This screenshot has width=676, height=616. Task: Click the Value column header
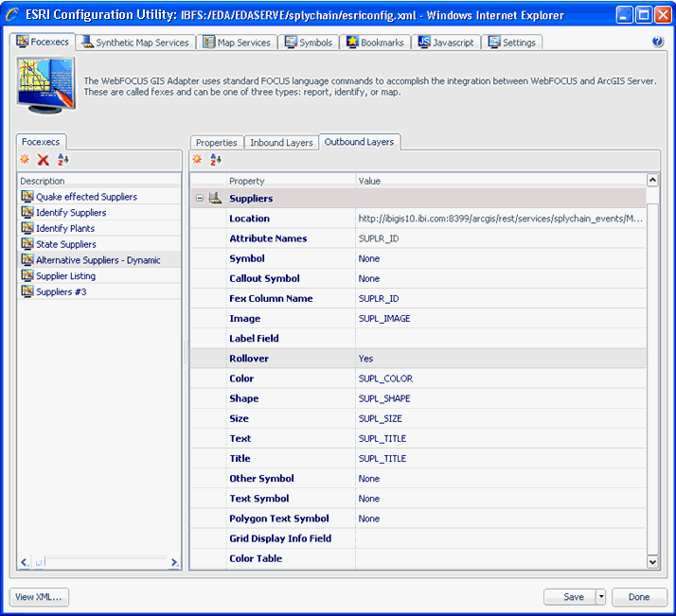point(501,181)
